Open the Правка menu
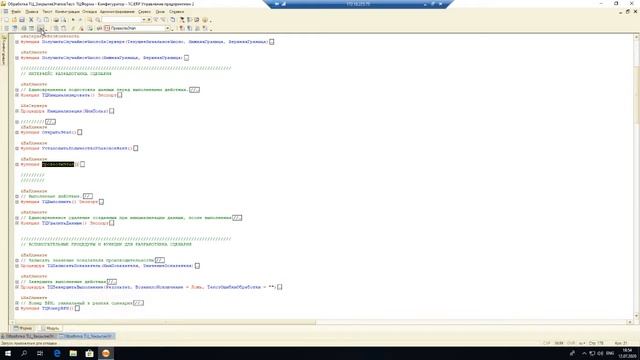This screenshot has width=640, height=360. coord(31,12)
